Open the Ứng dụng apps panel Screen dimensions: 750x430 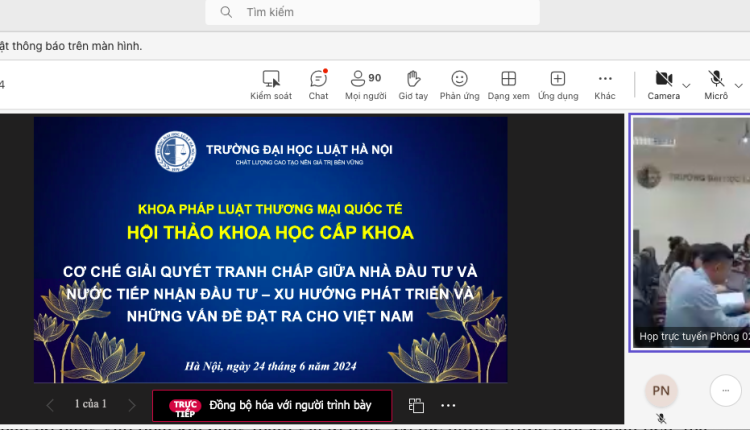558,79
